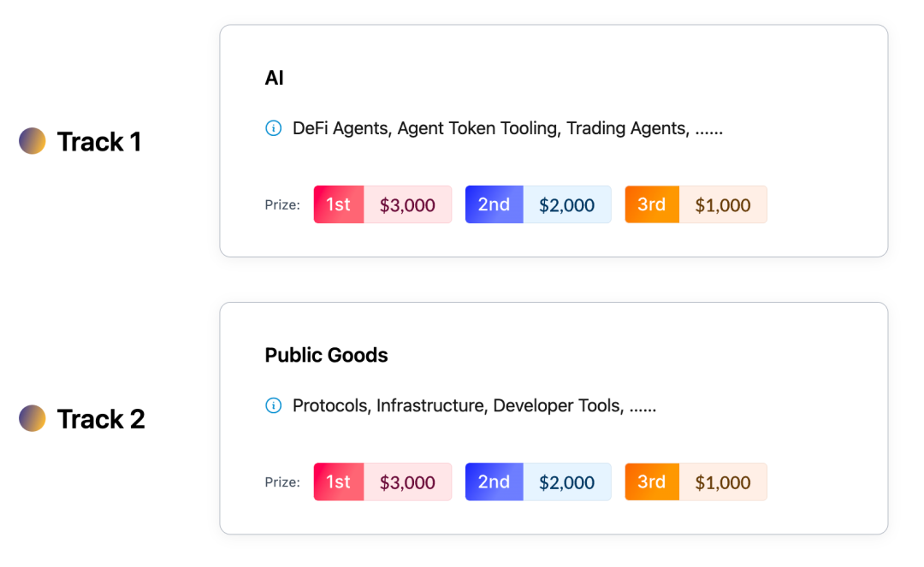Click the blue 2nd badge in AI card
924x567 pixels.
point(494,205)
